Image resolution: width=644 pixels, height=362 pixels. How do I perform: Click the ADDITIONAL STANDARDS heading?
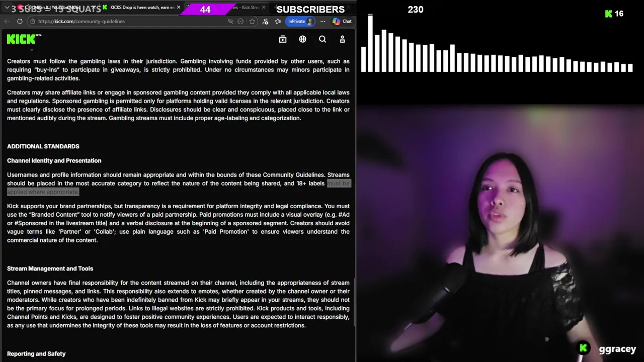pyautogui.click(x=43, y=146)
